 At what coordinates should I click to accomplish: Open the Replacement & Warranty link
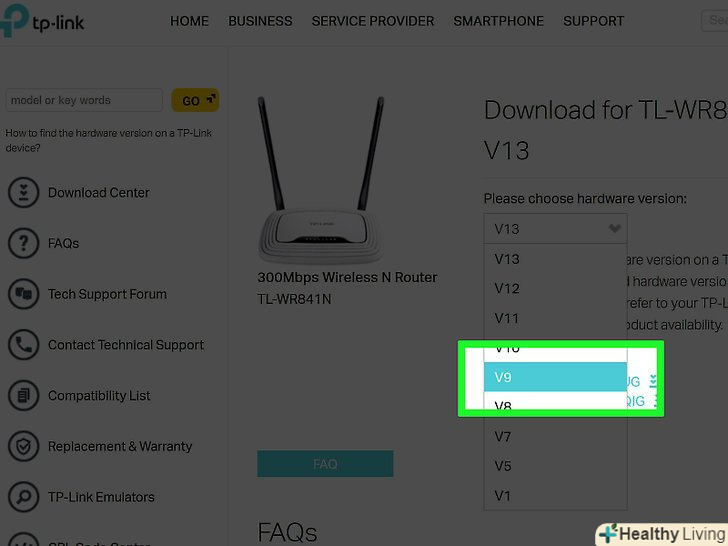click(120, 446)
